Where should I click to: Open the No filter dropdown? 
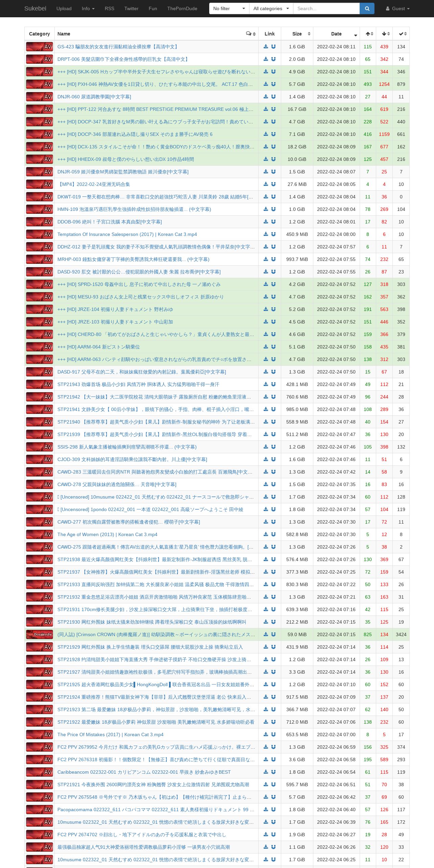(x=229, y=8)
